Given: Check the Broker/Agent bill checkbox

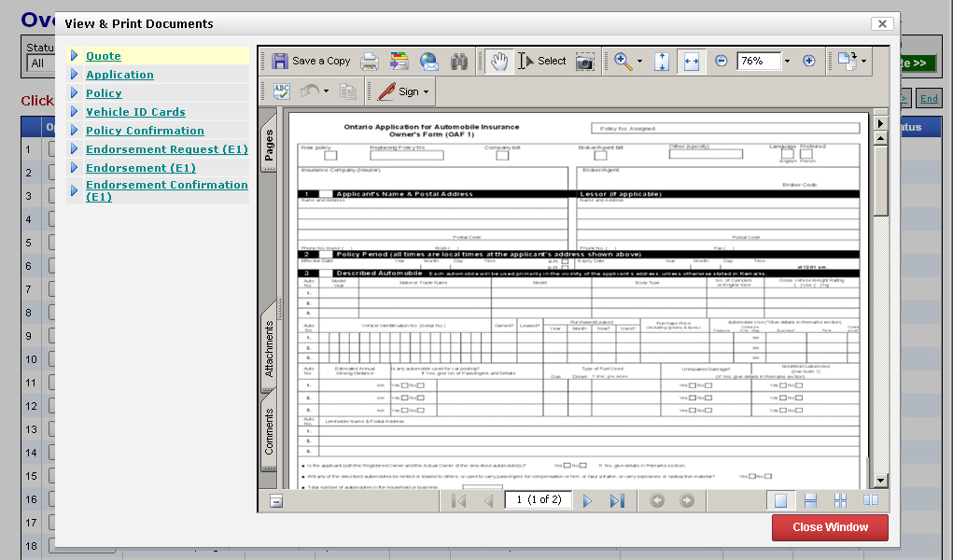Looking at the screenshot, I should pyautogui.click(x=600, y=156).
